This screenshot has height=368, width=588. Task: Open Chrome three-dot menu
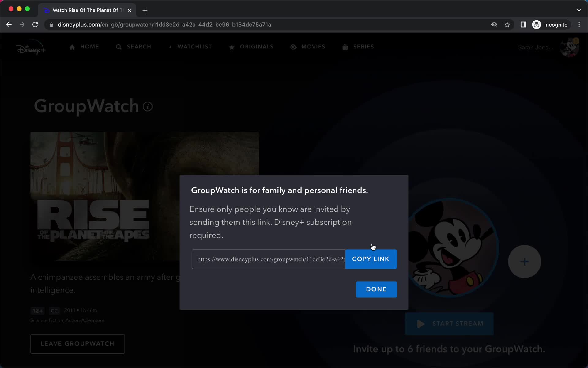point(579,25)
